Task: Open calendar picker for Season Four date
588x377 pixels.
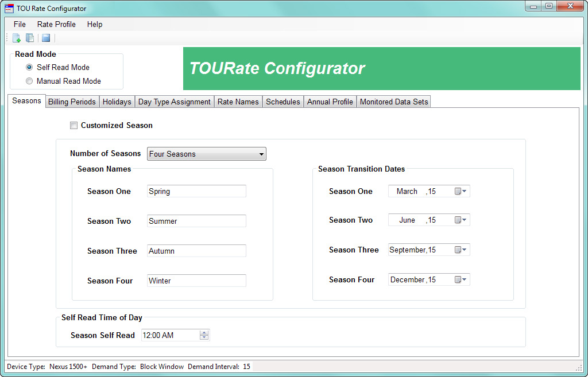Action: click(x=461, y=279)
